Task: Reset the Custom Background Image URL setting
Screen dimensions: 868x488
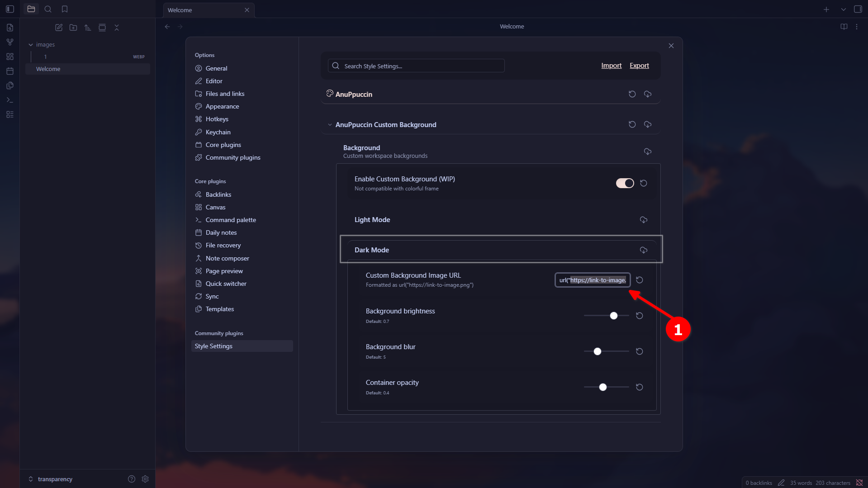Action: tap(639, 280)
